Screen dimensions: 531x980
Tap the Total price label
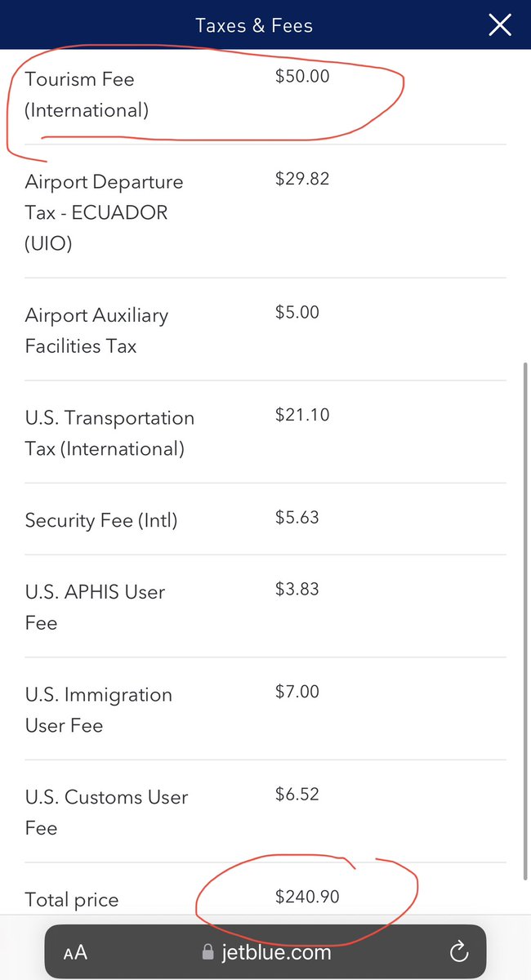pos(72,900)
